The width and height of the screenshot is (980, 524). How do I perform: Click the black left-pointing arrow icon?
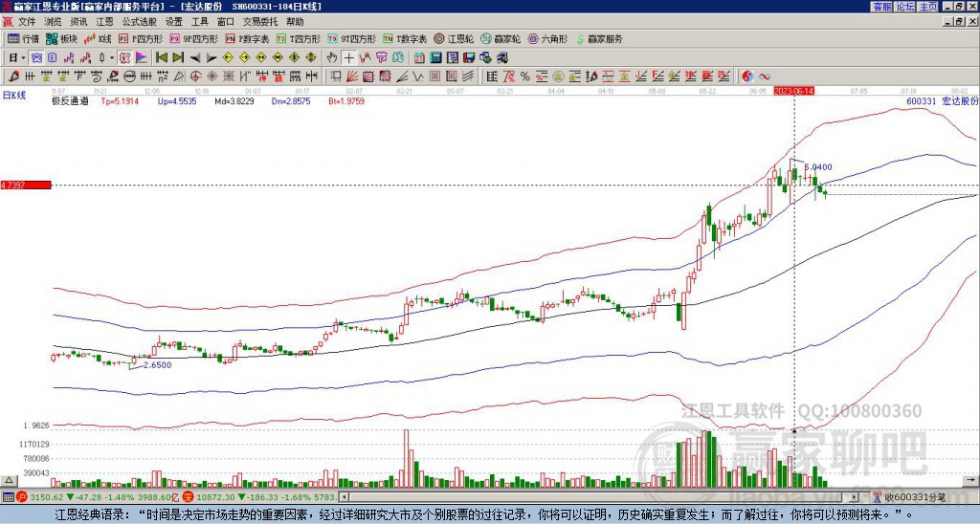[x=195, y=57]
